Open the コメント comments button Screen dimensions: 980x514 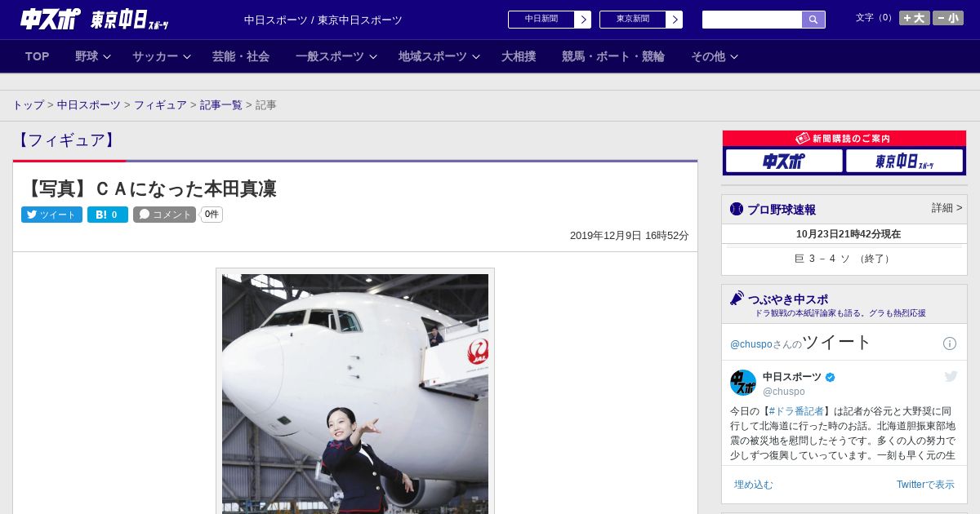pyautogui.click(x=164, y=215)
